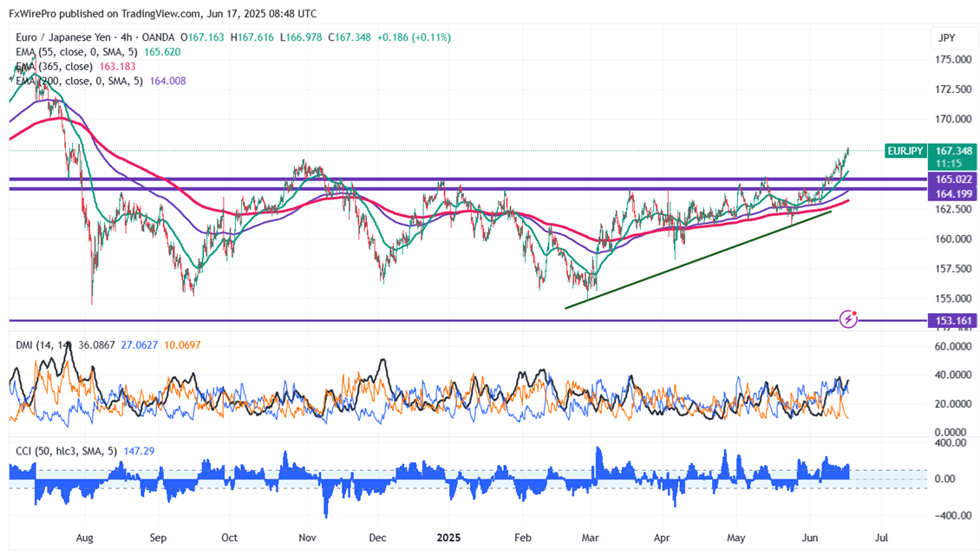Click the 2025 label on time axis
The image size is (980, 555).
pos(448,538)
